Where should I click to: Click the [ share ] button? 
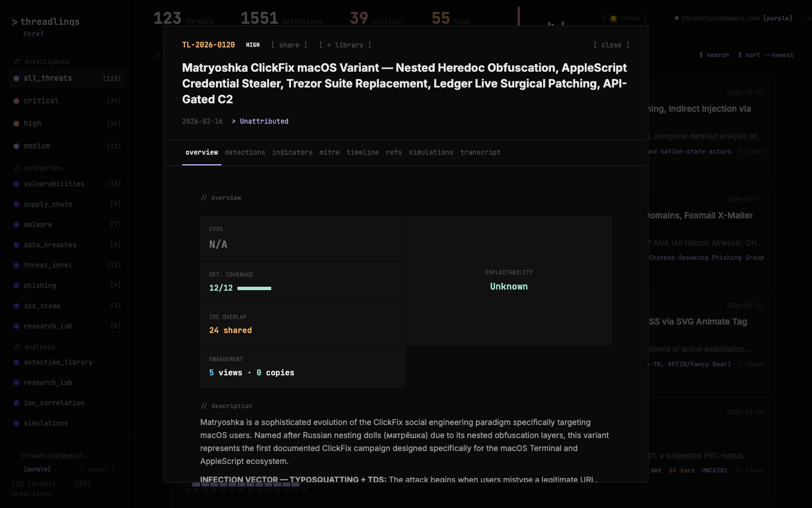click(289, 45)
